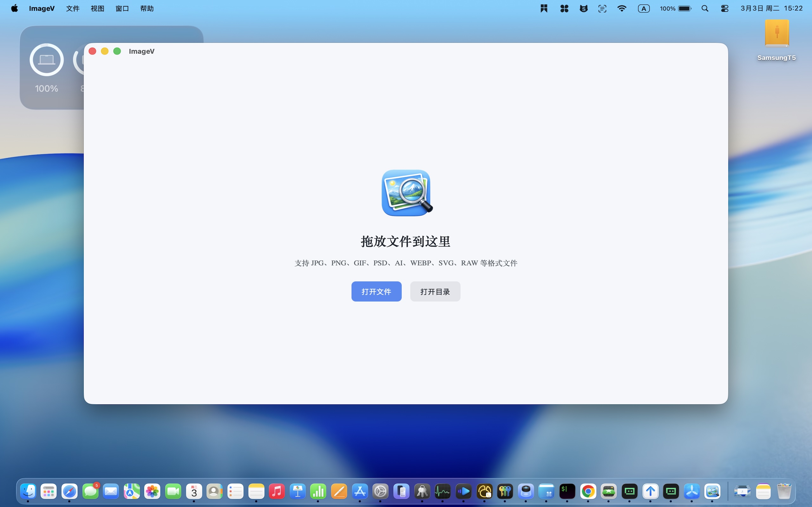
Task: Click the battery 100% status item
Action: [675, 8]
